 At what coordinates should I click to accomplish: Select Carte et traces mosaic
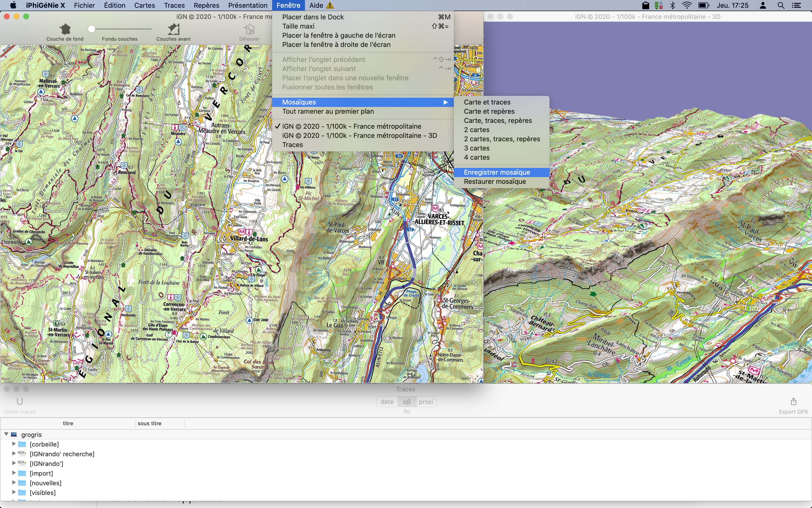(x=502, y=102)
